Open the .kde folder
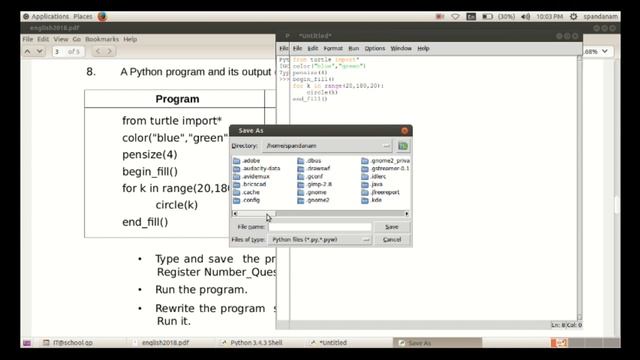Screen dimensions: 640x360 372,200
